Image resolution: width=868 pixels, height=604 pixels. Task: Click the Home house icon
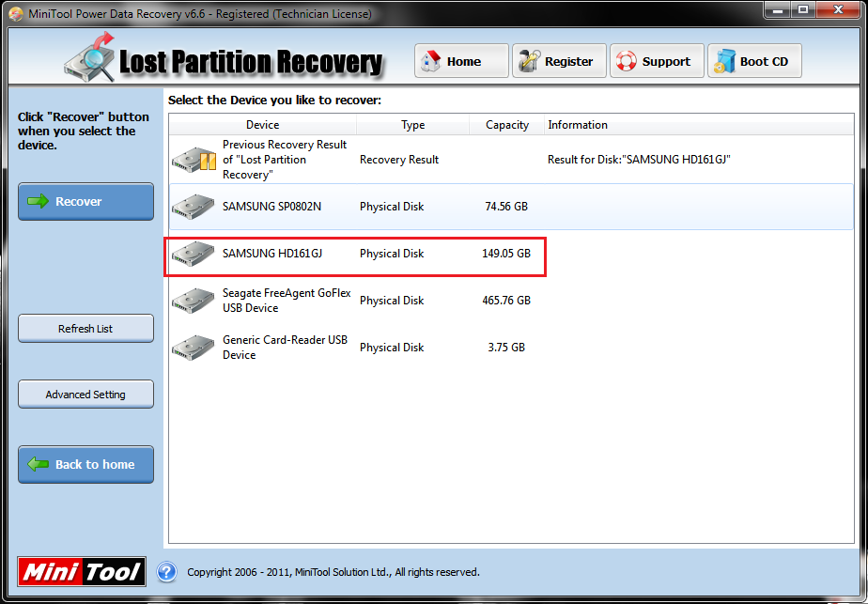[x=430, y=61]
